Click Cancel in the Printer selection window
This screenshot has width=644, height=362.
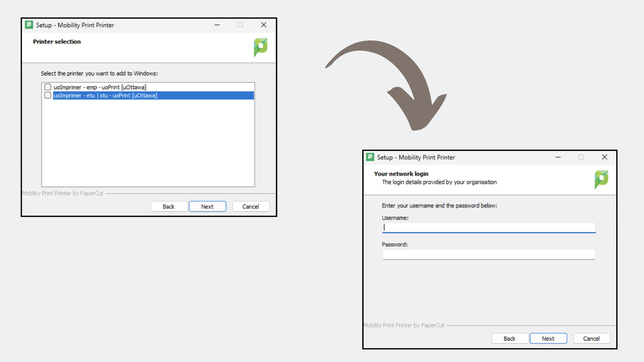click(x=251, y=206)
